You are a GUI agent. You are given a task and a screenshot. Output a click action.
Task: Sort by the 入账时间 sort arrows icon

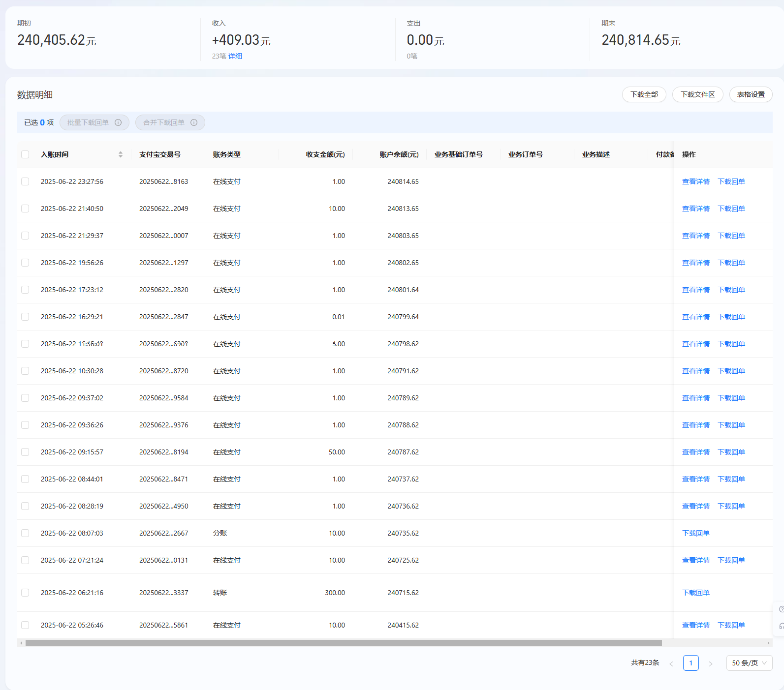click(121, 154)
